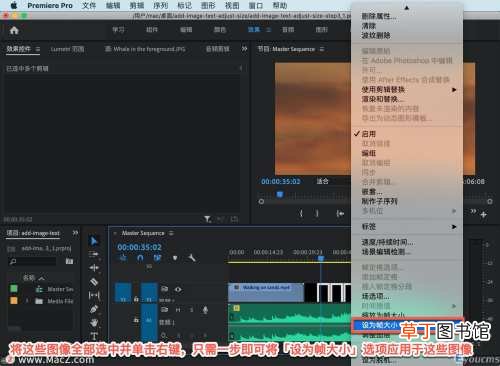Mute the A1 audio track
The height and width of the screenshot is (366, 500).
(178, 310)
